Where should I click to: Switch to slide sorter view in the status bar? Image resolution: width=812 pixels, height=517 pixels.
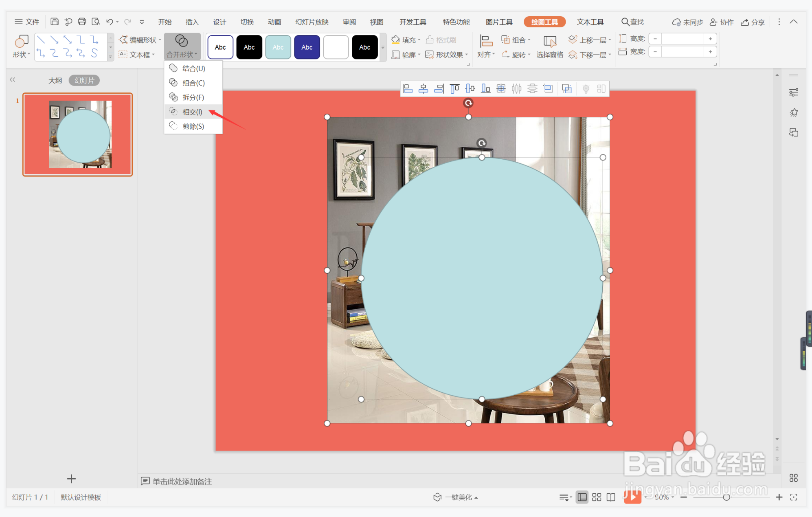pos(597,497)
